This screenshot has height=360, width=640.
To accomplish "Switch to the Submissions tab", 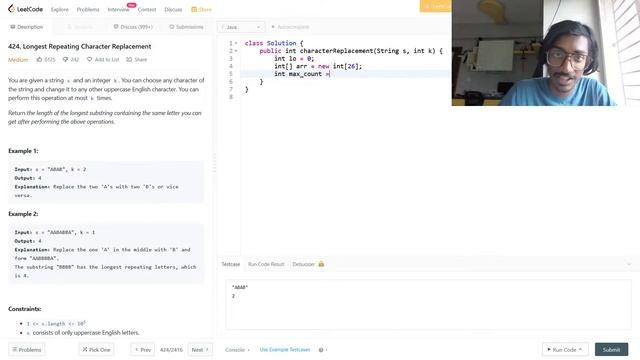I will pos(186,27).
